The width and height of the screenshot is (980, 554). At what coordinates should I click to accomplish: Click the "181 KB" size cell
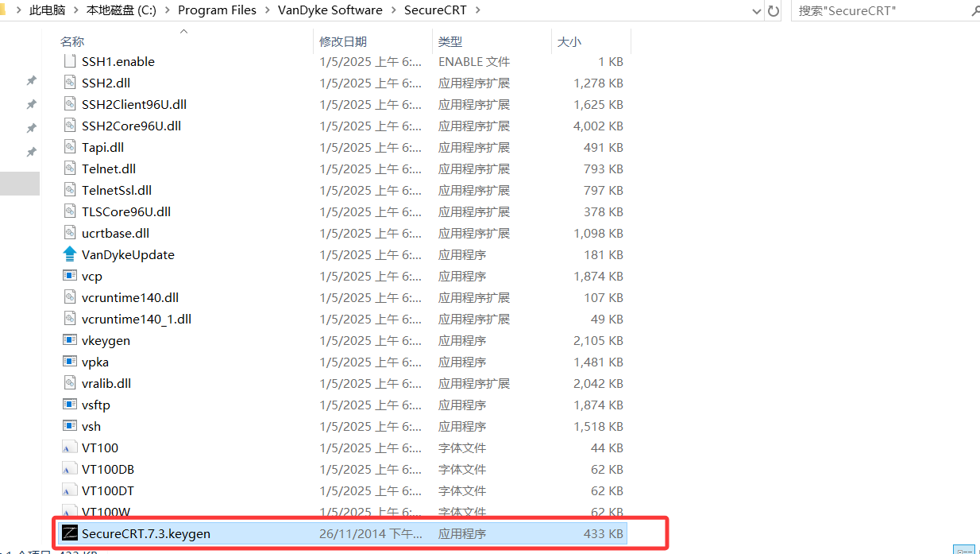pyautogui.click(x=604, y=254)
